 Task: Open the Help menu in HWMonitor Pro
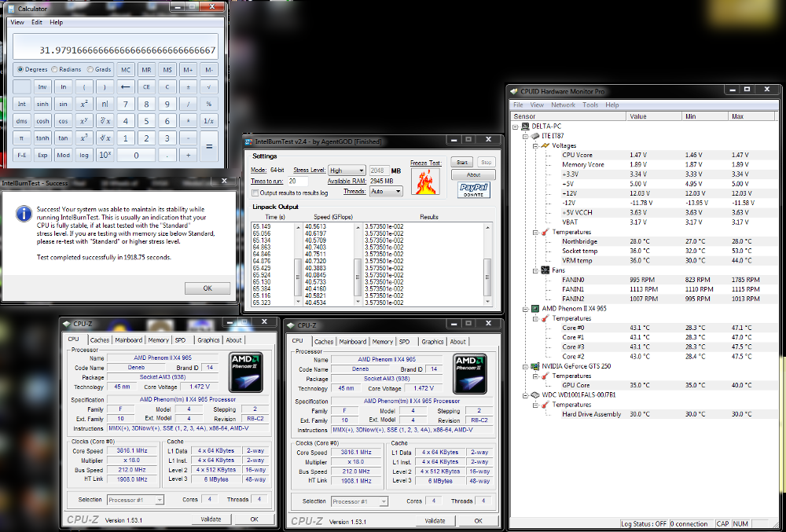pos(612,105)
